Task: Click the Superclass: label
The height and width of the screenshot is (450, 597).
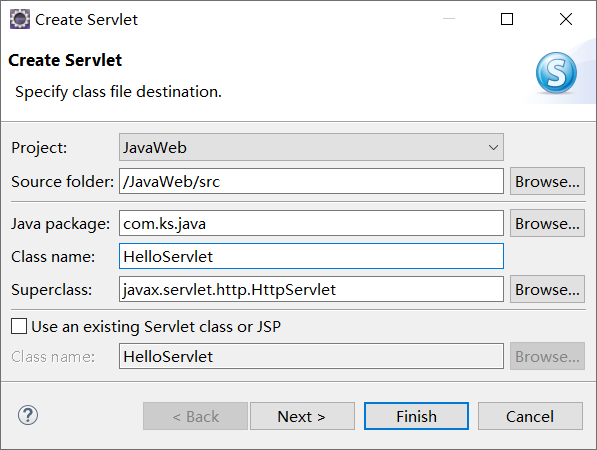Action: click(51, 290)
